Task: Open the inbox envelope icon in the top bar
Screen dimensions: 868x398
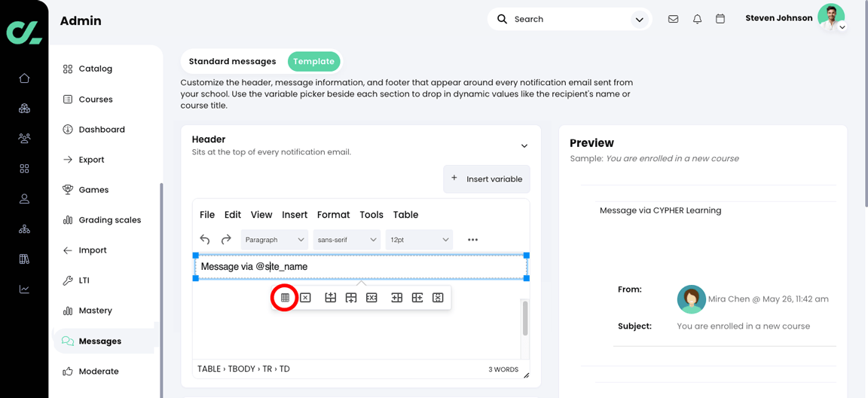Action: coord(673,19)
